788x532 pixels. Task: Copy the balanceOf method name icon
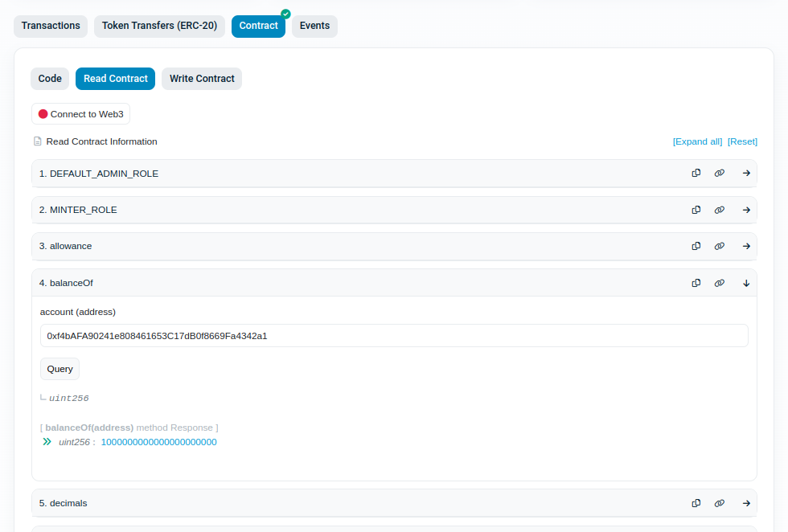pyautogui.click(x=696, y=283)
